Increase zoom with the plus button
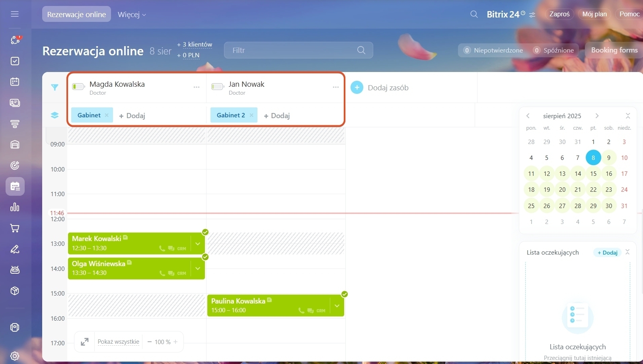643x364 pixels. click(175, 342)
